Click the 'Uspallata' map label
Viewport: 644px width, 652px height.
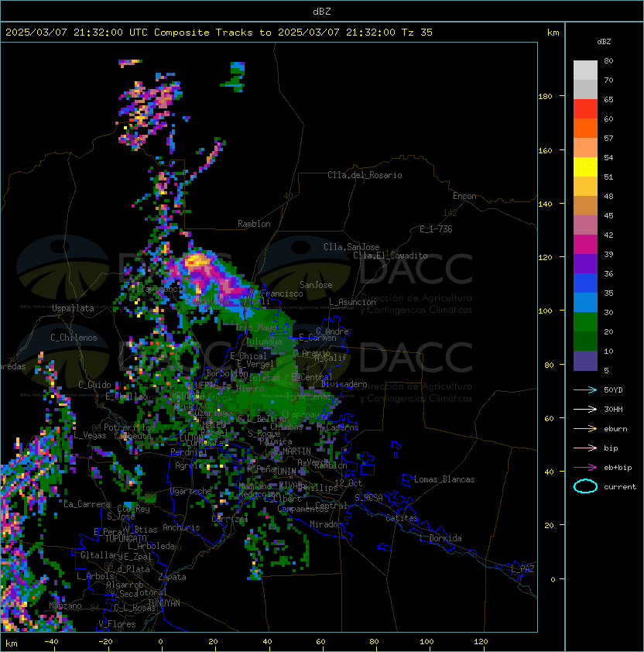click(73, 308)
